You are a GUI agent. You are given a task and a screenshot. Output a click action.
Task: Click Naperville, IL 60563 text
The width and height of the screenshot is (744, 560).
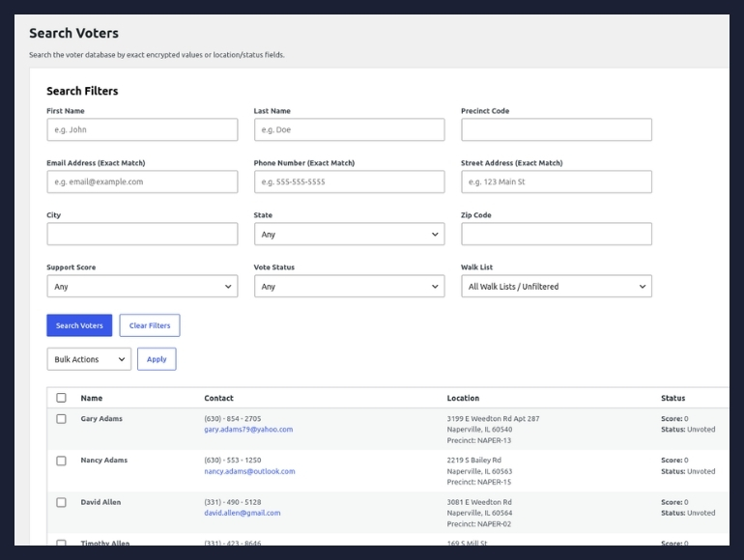(x=479, y=471)
